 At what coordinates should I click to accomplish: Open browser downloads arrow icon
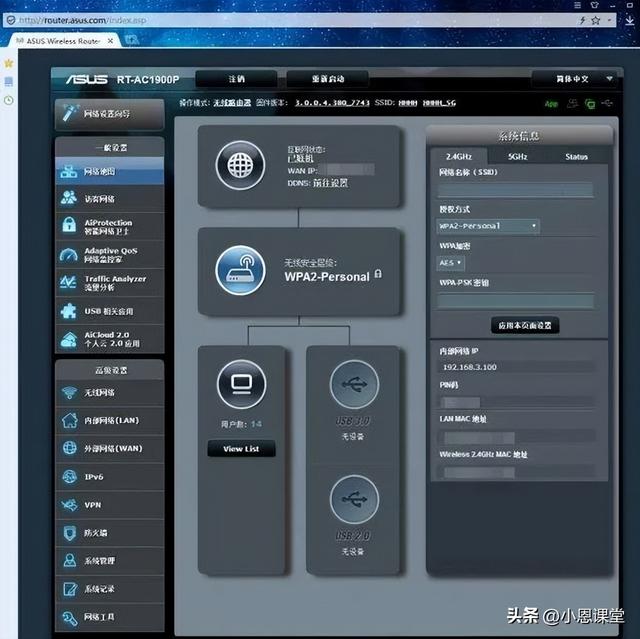tap(630, 20)
